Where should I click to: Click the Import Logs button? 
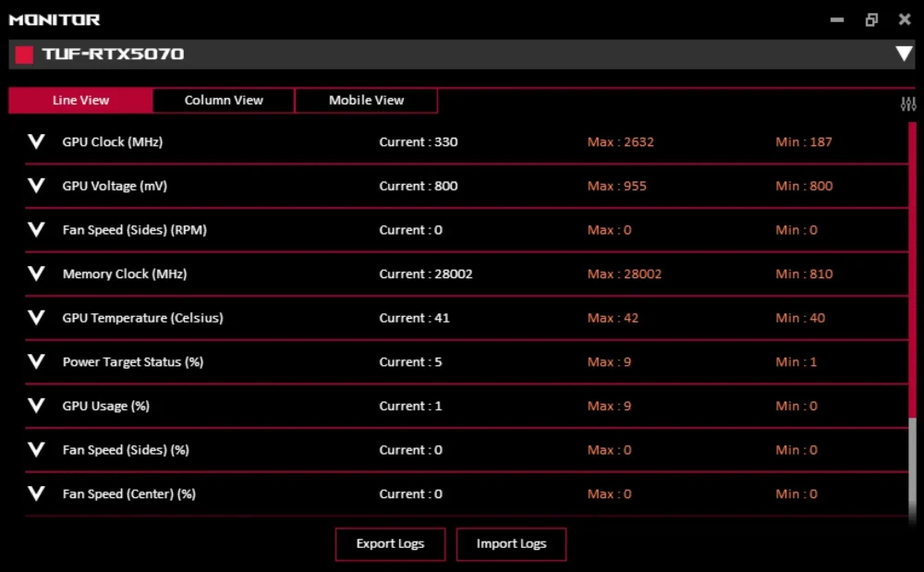pos(512,543)
